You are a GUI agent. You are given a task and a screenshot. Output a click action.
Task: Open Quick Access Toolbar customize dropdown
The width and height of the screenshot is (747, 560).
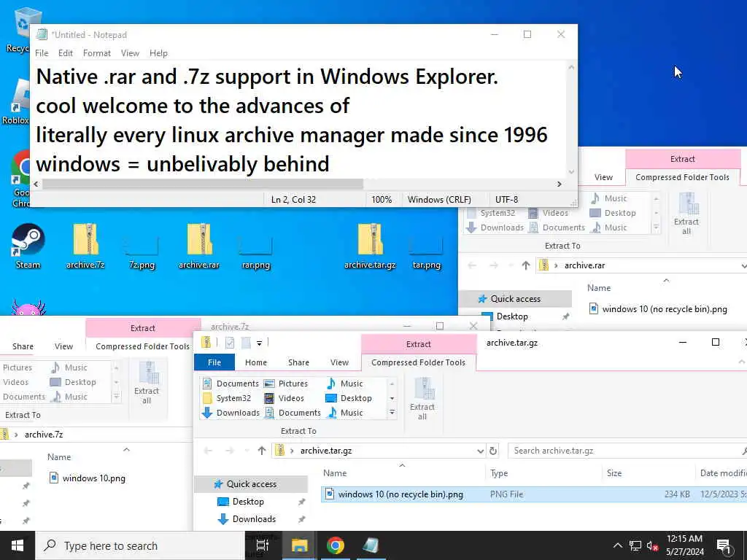click(x=259, y=343)
